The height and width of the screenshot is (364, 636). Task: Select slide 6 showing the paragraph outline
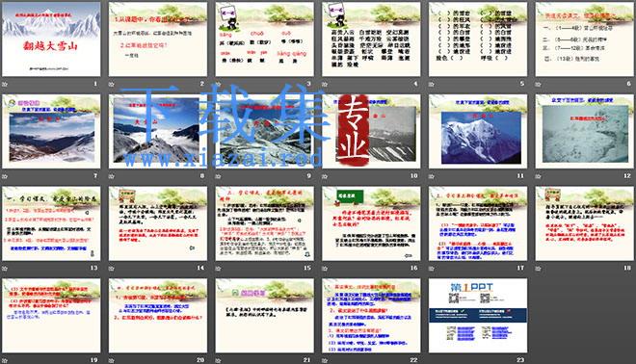(585, 39)
